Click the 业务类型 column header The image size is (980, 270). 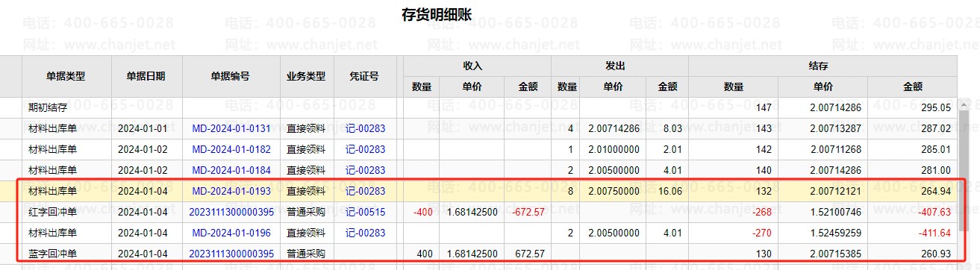306,76
